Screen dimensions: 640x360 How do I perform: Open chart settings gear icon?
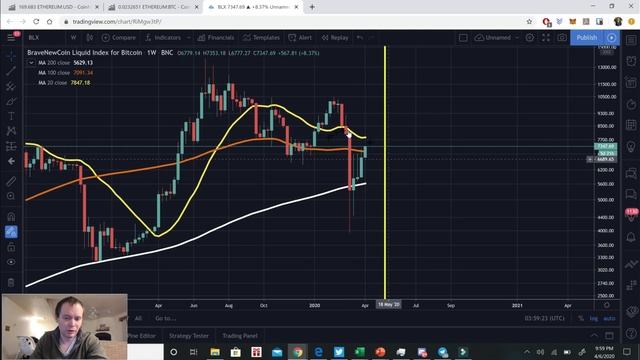tap(530, 38)
